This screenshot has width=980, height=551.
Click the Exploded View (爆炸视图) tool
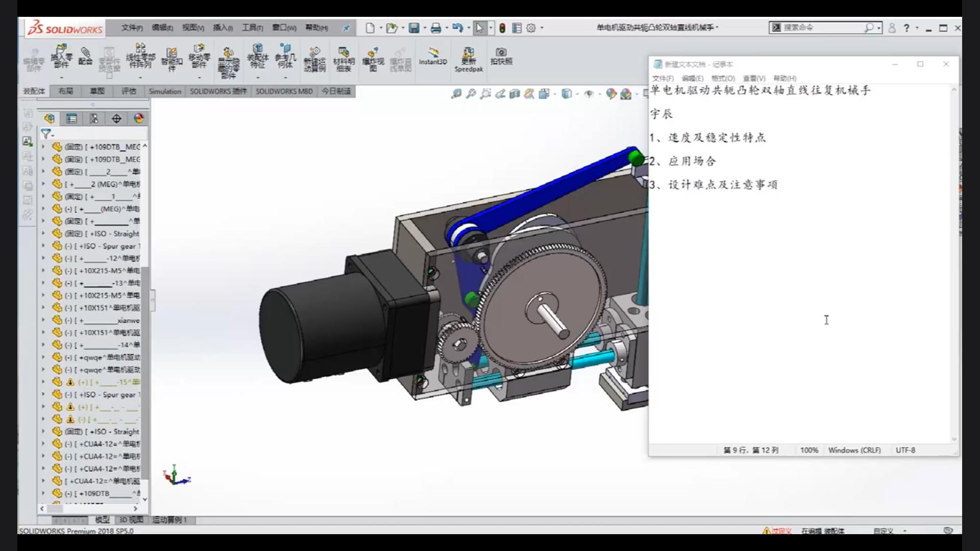point(373,60)
